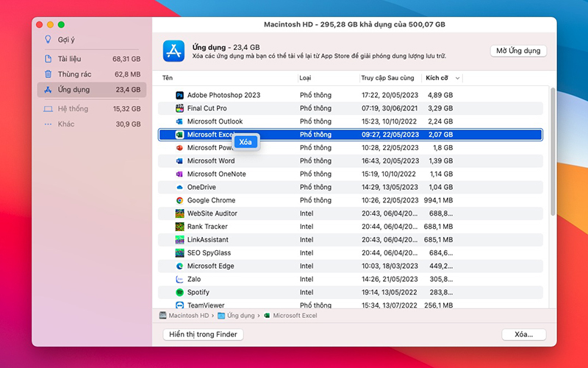The height and width of the screenshot is (368, 588).
Task: Click the Microsoft Word app icon
Action: (x=179, y=160)
